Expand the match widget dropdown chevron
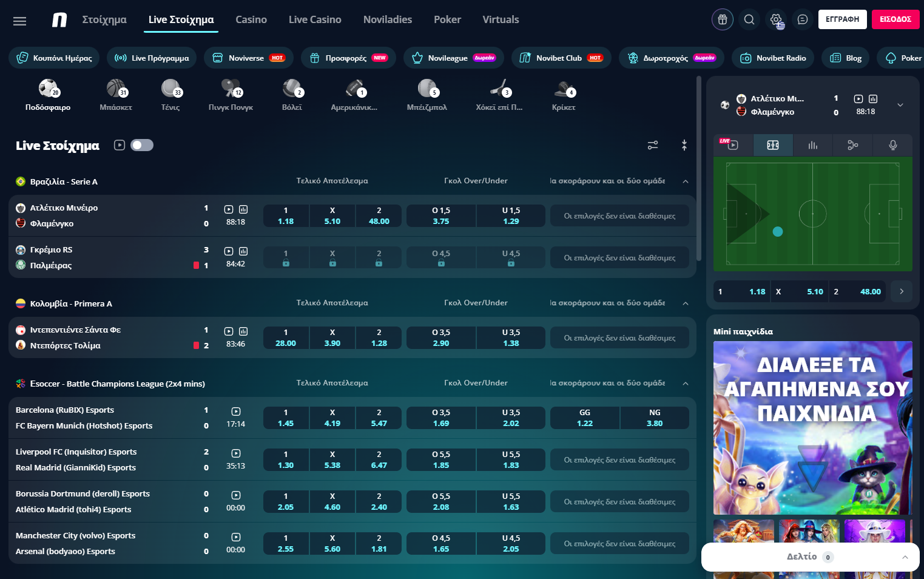Image resolution: width=924 pixels, height=579 pixels. click(900, 105)
